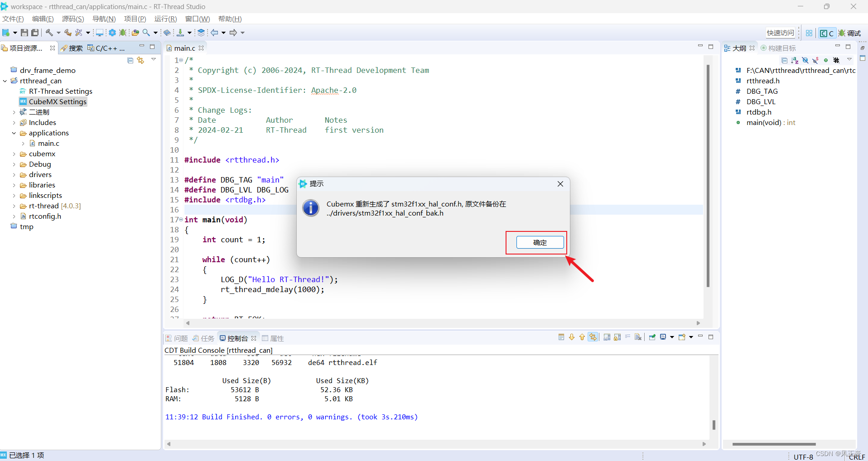This screenshot has height=461, width=868.
Task: Open the blue gear SDK manager icon
Action: [x=112, y=33]
